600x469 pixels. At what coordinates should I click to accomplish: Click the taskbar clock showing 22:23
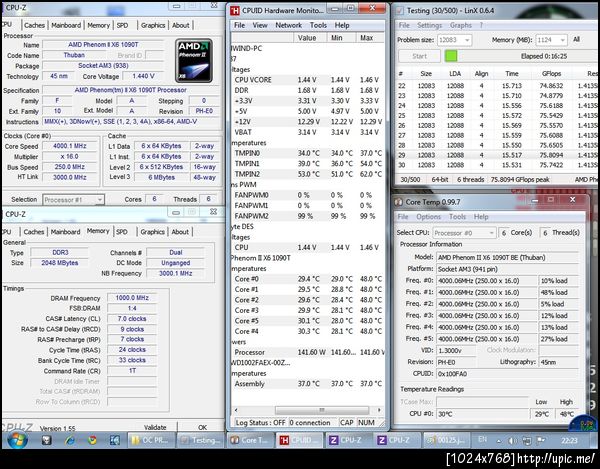(x=569, y=441)
